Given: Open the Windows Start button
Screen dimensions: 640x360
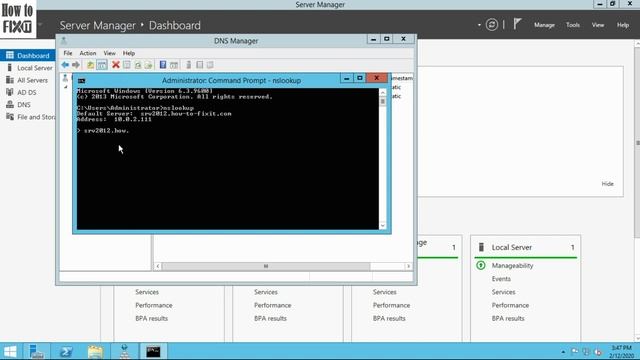Looking at the screenshot, I should (10, 351).
